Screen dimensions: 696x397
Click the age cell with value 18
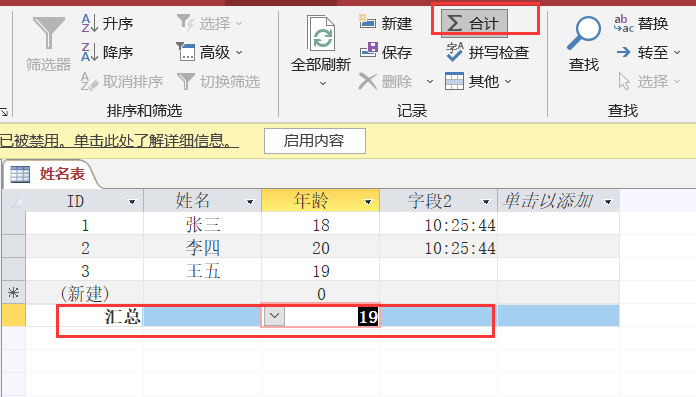[320, 224]
